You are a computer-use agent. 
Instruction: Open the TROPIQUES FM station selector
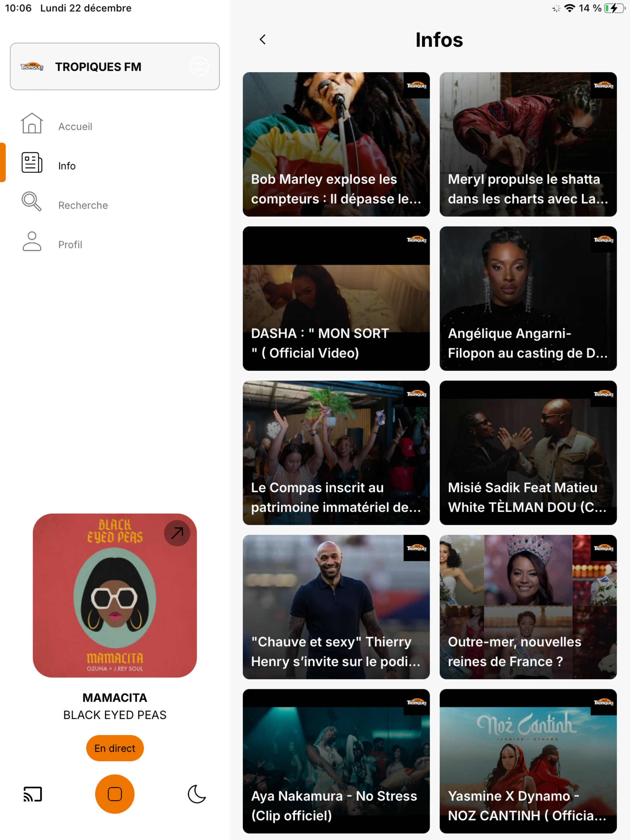115,67
